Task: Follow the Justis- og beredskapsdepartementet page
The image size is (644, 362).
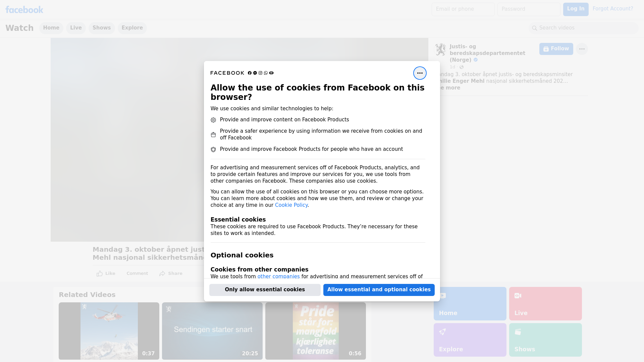Action: tap(556, 49)
